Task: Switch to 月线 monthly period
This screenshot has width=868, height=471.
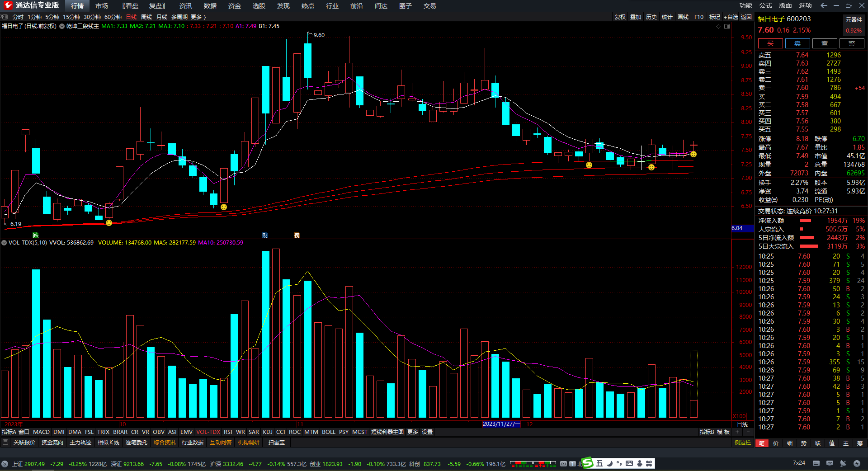Action: (x=162, y=17)
